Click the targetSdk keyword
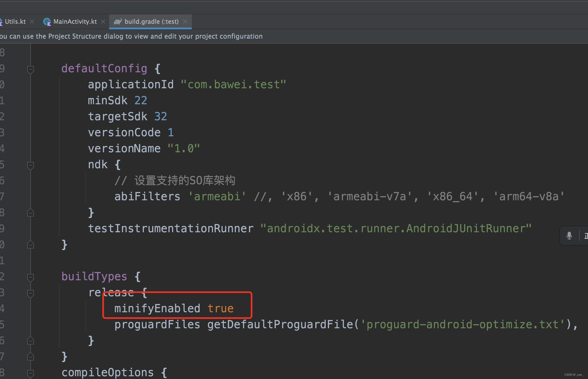The image size is (588, 379). tap(118, 116)
